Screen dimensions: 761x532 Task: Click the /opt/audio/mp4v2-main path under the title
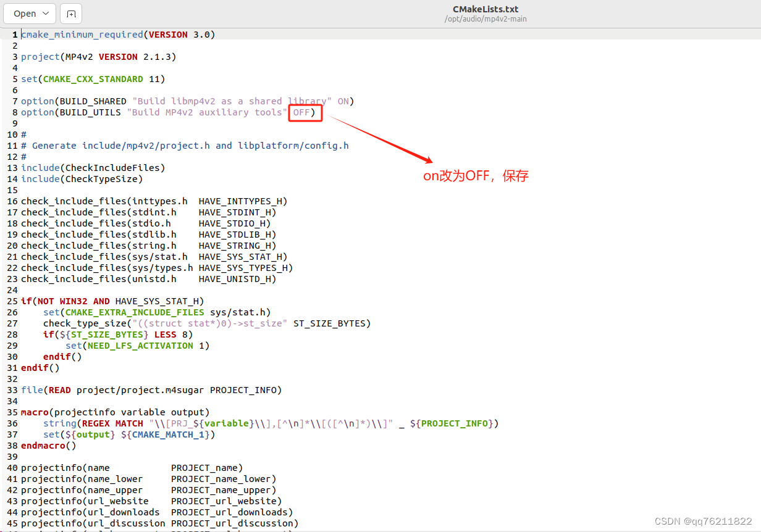click(486, 19)
